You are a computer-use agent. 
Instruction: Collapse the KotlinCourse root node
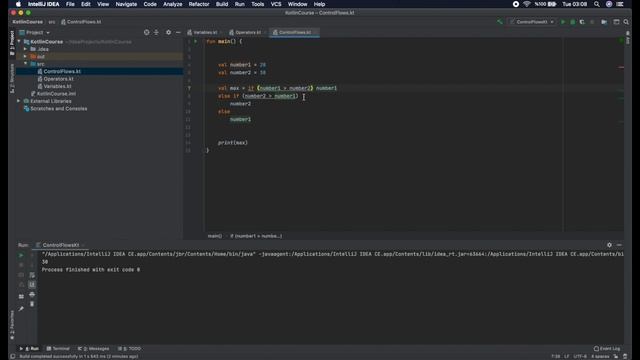[19, 42]
